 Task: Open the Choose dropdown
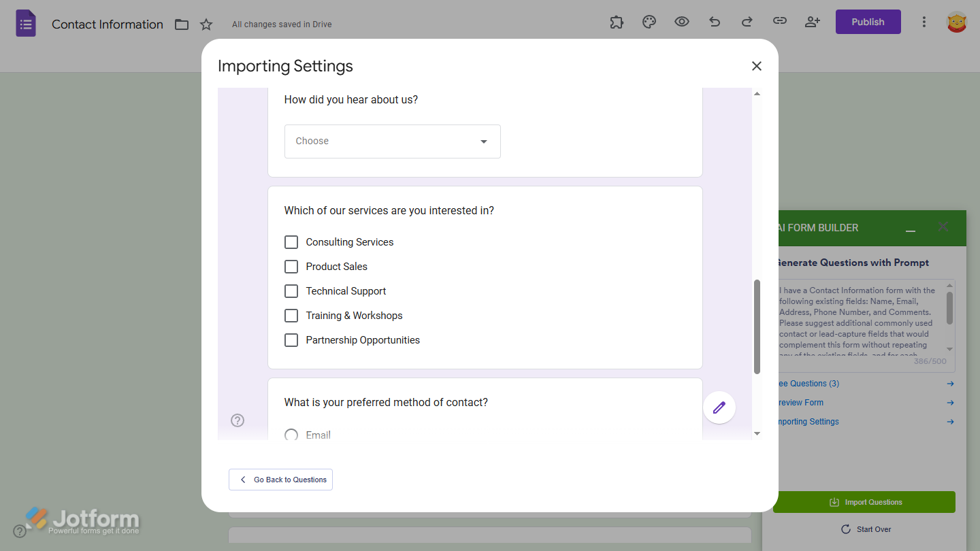[x=393, y=141]
